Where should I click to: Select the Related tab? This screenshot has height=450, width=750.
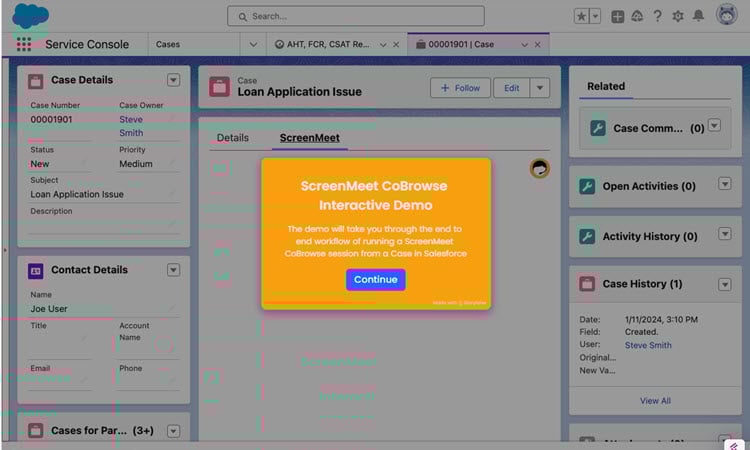(x=606, y=86)
